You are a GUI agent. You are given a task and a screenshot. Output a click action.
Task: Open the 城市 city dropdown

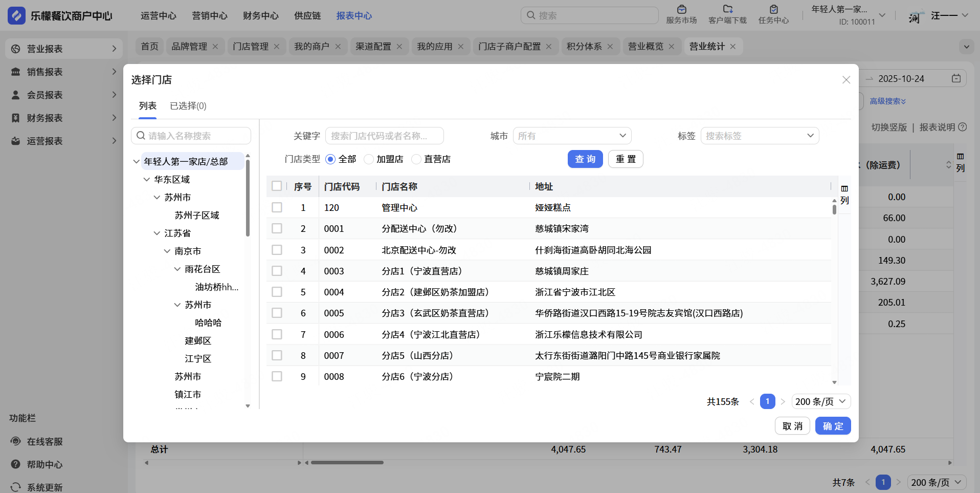tap(572, 136)
